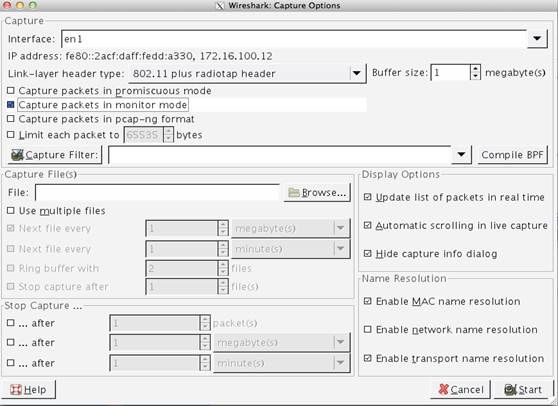Uncheck Automatic scrolling in live capture
The width and height of the screenshot is (558, 406).
click(368, 225)
